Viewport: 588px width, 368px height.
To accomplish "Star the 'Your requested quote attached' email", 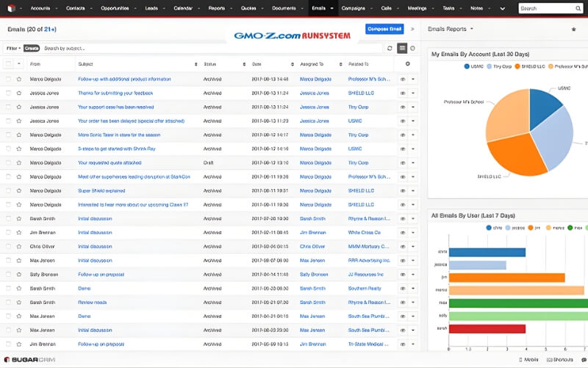I will [x=19, y=163].
